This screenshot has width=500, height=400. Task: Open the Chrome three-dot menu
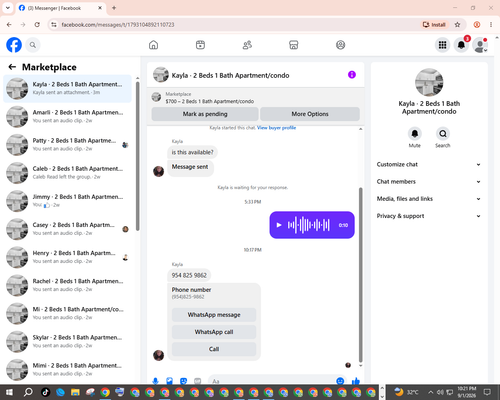pos(491,25)
